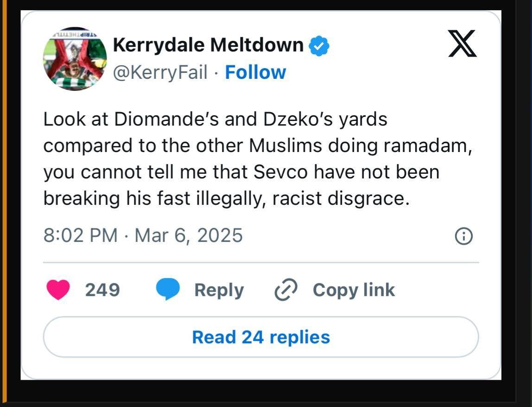
Task: Click the @KerryFail handle
Action: tap(160, 72)
